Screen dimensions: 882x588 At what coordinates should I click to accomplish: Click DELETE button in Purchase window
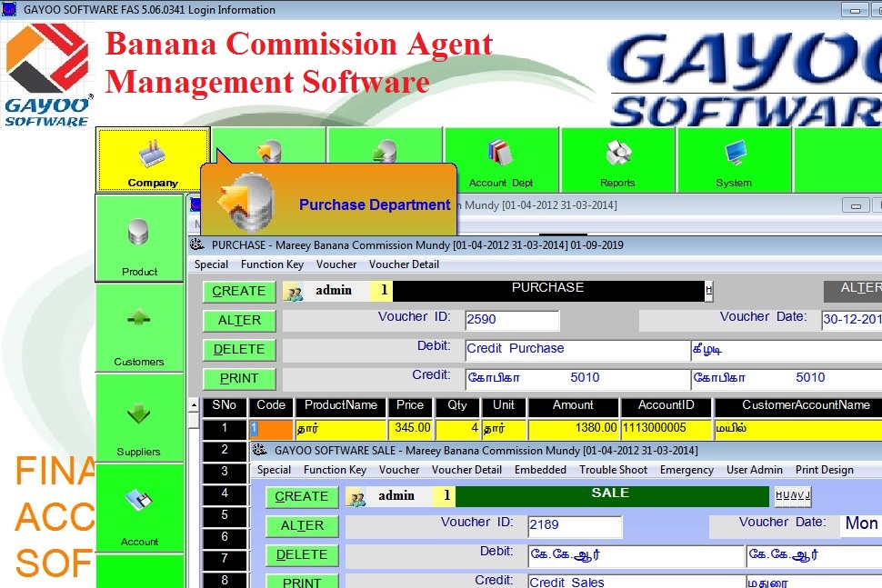(239, 349)
